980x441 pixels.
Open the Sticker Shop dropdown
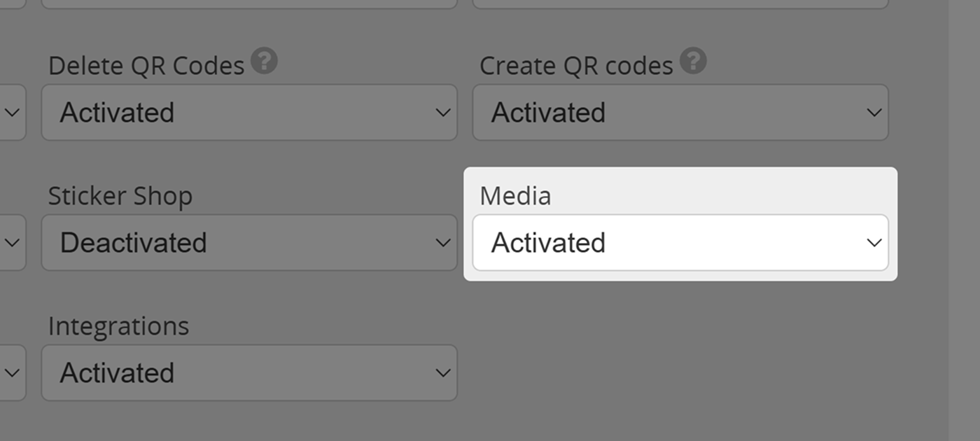(x=250, y=242)
